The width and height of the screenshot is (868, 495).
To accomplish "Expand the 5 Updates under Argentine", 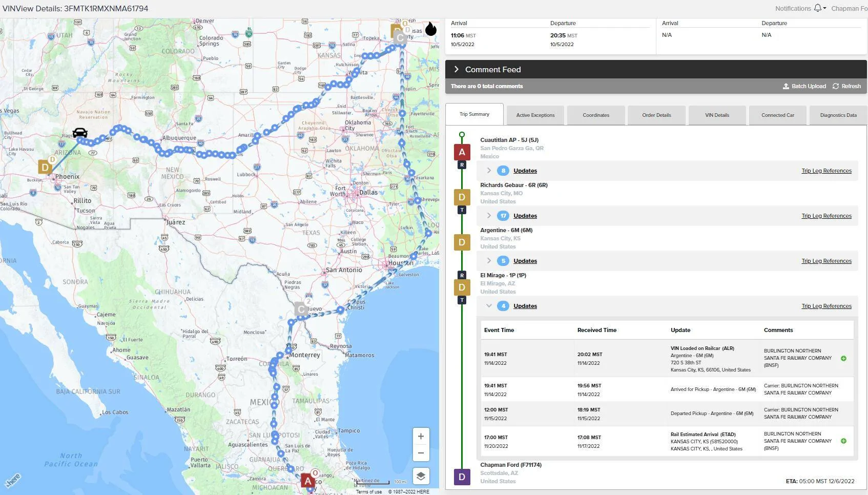I will (489, 261).
